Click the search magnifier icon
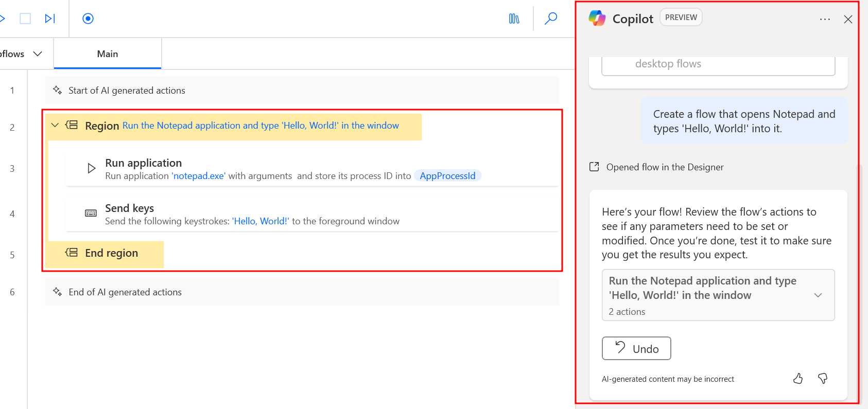Viewport: 868px width, 409px height. (551, 19)
